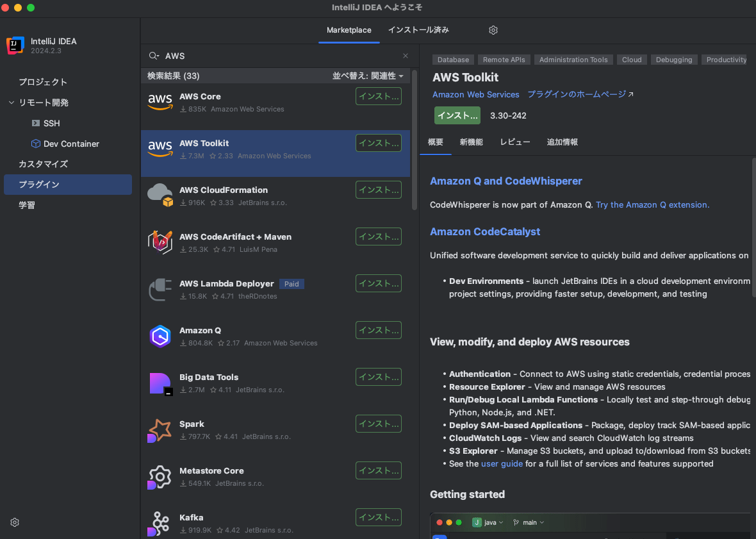Click green install button in details pane
Image resolution: width=756 pixels, height=539 pixels.
pyautogui.click(x=457, y=115)
